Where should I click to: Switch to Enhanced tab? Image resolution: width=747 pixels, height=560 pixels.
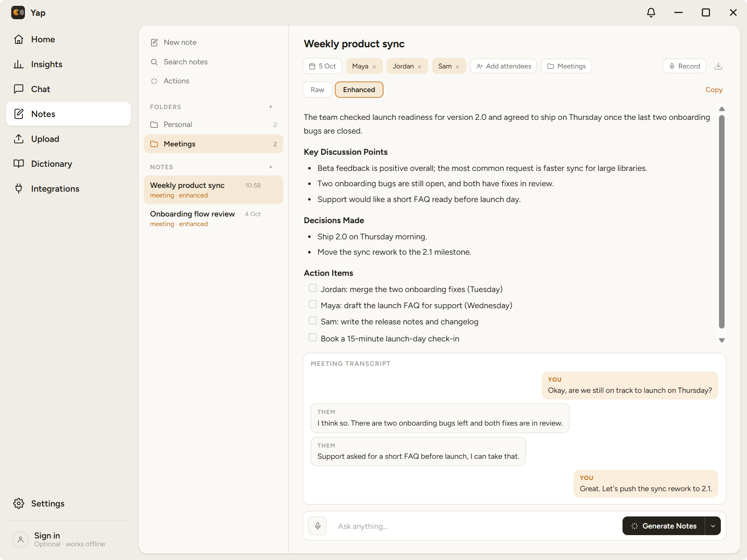tap(359, 90)
